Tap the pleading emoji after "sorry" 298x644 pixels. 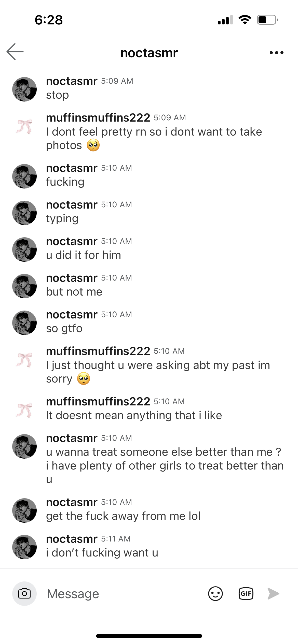pyautogui.click(x=84, y=379)
